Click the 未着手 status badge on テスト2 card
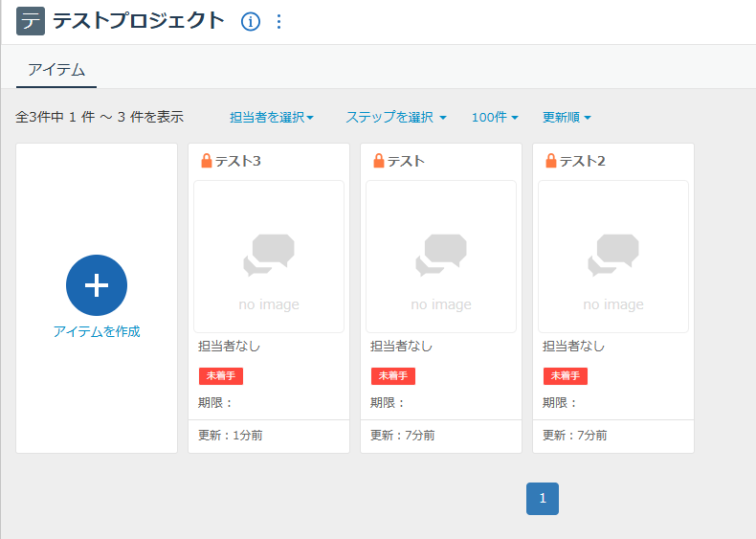This screenshot has height=539, width=756. [566, 376]
